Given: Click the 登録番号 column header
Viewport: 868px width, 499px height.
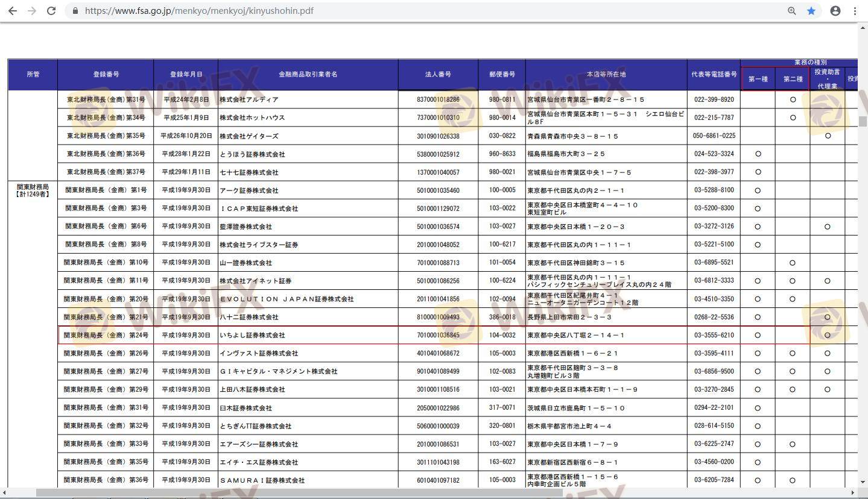Looking at the screenshot, I should tap(106, 75).
